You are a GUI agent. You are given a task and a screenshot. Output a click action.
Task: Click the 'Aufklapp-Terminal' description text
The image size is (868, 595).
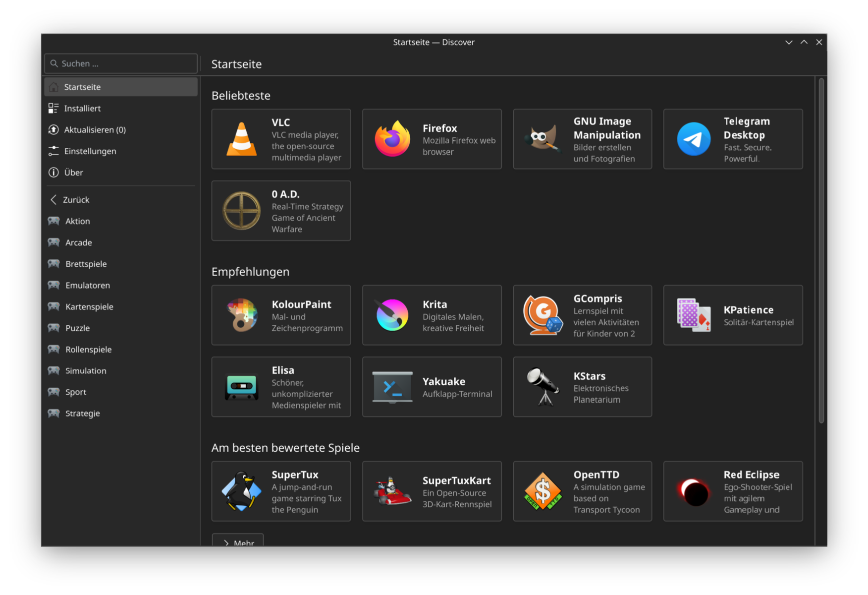[x=457, y=394]
